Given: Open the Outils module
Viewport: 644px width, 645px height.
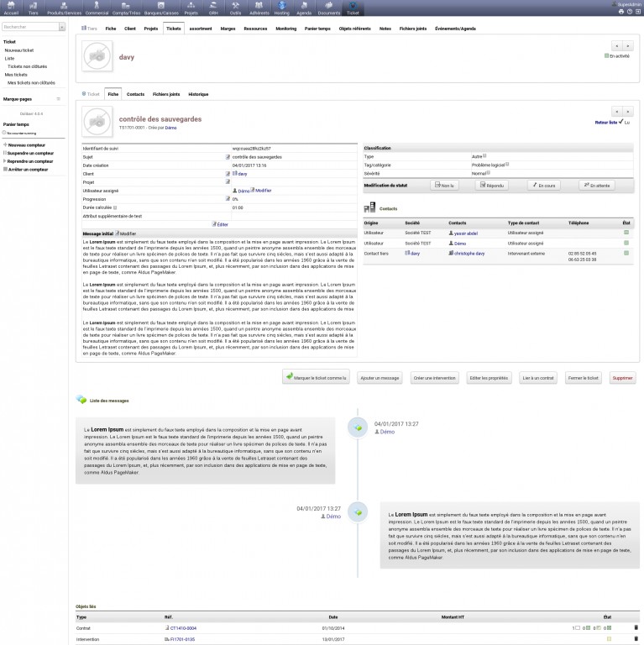Looking at the screenshot, I should tap(235, 8).
